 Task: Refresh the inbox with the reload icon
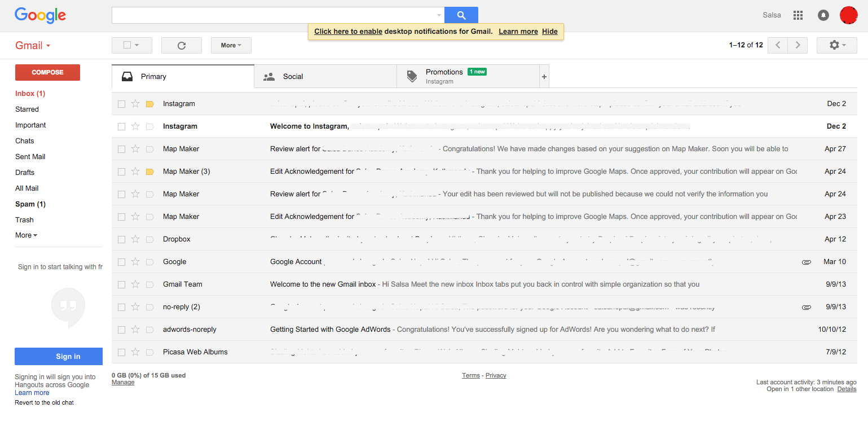pyautogui.click(x=182, y=45)
